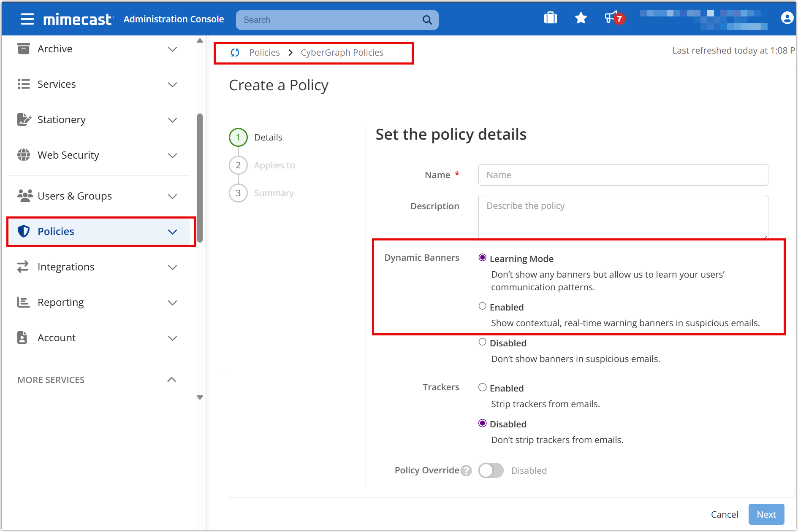Click the Cancel link

[x=724, y=514]
